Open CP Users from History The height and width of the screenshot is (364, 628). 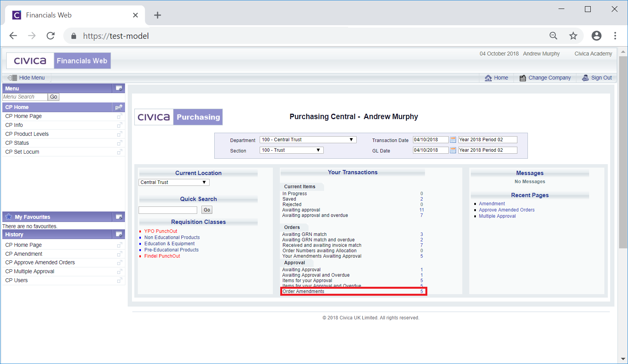pos(16,280)
